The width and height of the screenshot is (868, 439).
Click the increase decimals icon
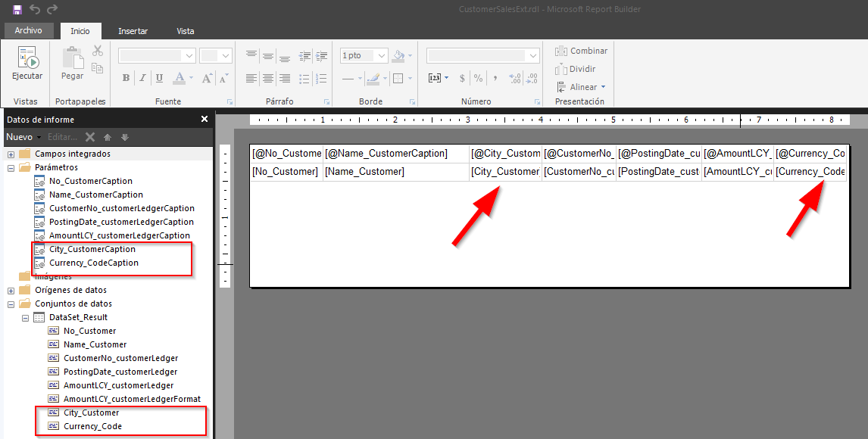(x=515, y=79)
